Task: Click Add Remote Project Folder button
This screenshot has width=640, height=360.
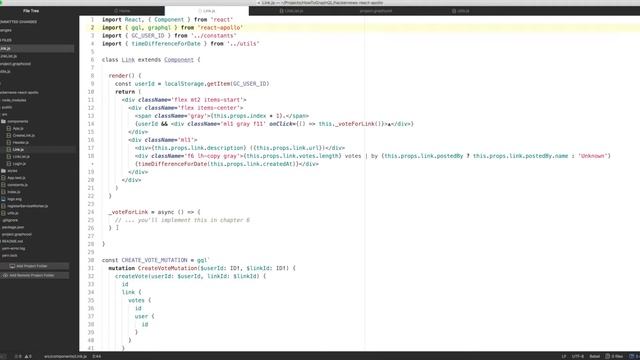Action: click(34, 276)
